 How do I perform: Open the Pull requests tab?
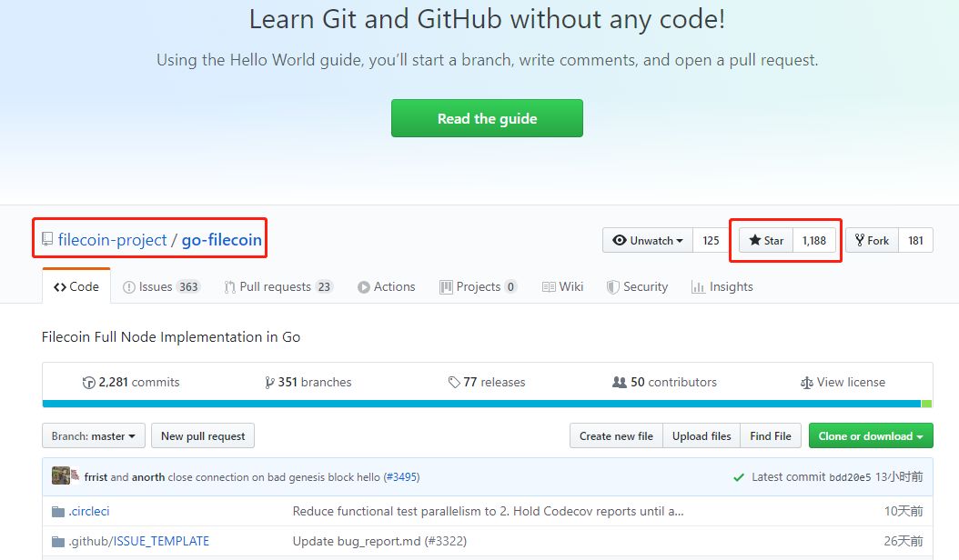(279, 286)
